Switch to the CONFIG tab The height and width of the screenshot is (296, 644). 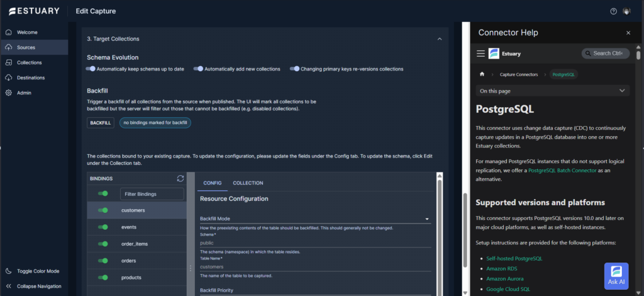coord(213,183)
